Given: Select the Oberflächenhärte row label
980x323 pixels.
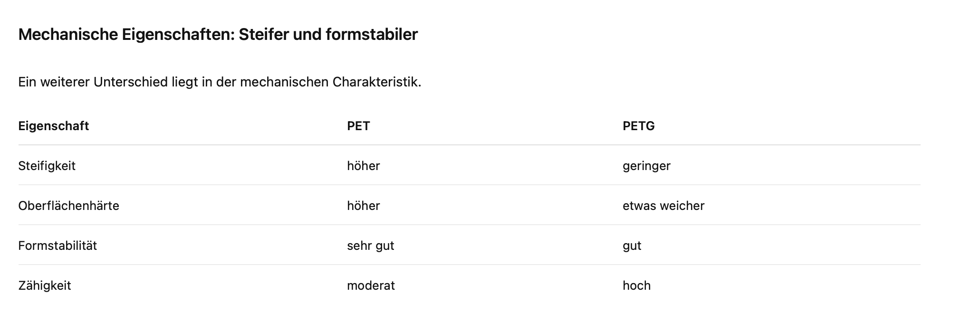Looking at the screenshot, I should pos(68,206).
